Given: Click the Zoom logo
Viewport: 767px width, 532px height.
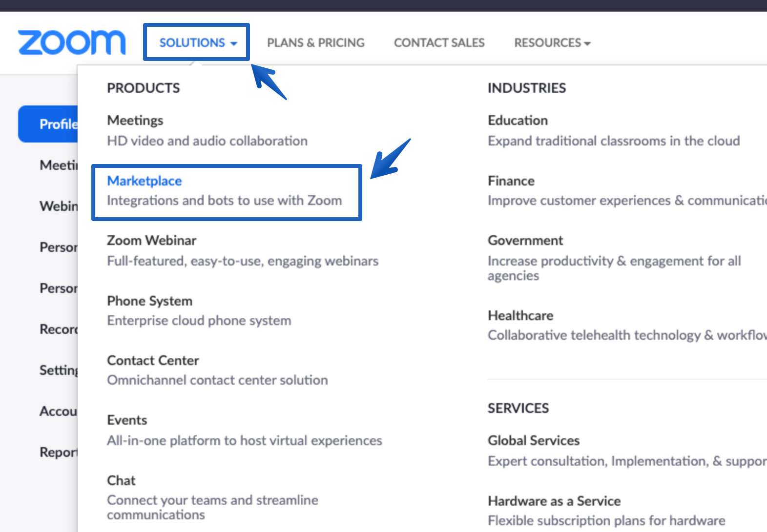Looking at the screenshot, I should tap(72, 42).
